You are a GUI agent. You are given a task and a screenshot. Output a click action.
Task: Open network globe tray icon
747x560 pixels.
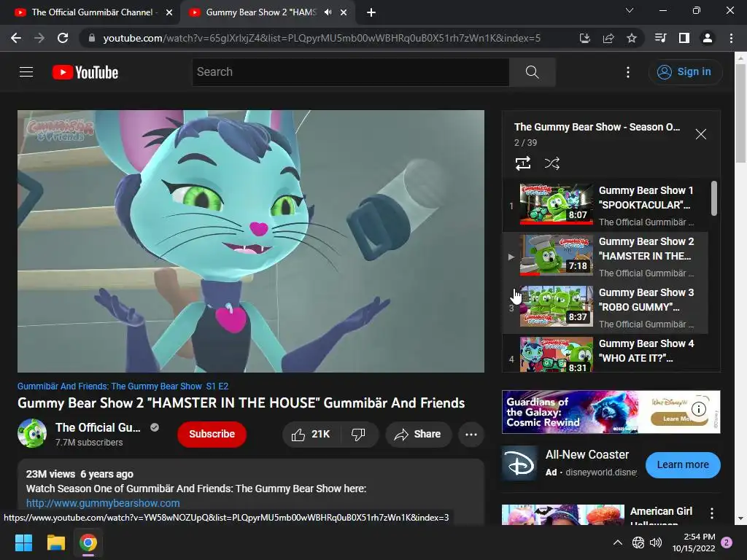tap(638, 542)
